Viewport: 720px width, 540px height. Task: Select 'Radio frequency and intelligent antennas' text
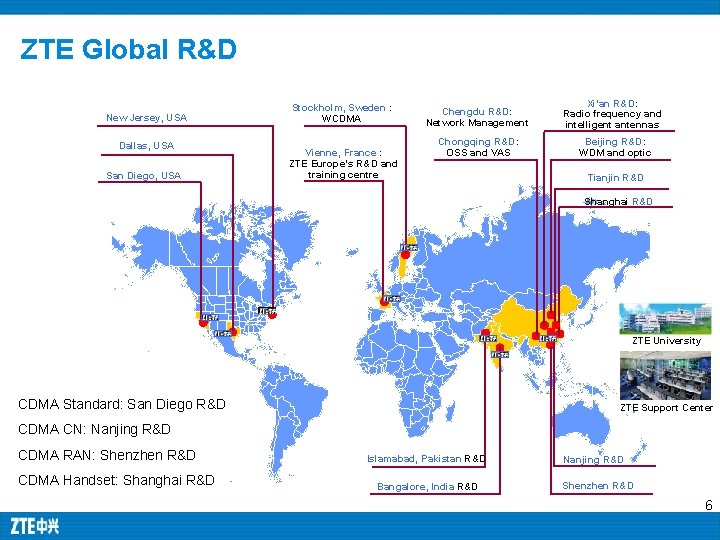tap(612, 119)
